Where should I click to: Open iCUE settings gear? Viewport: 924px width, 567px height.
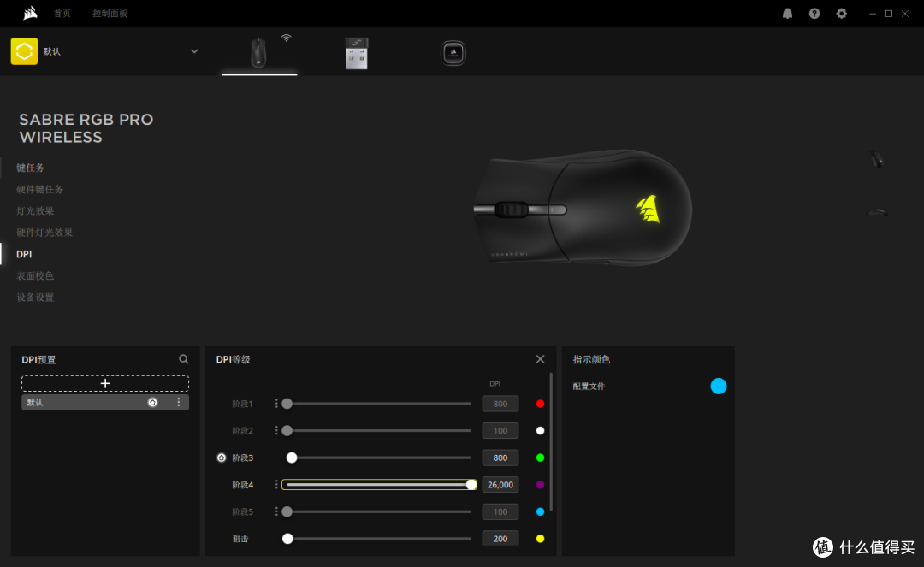(x=842, y=14)
